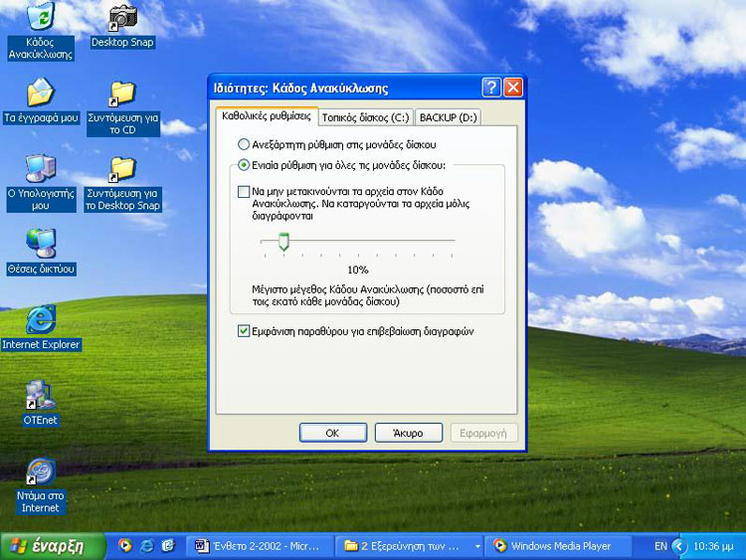This screenshot has height=560, width=746.
Task: Launch Media Player from quick launch
Action: (125, 546)
